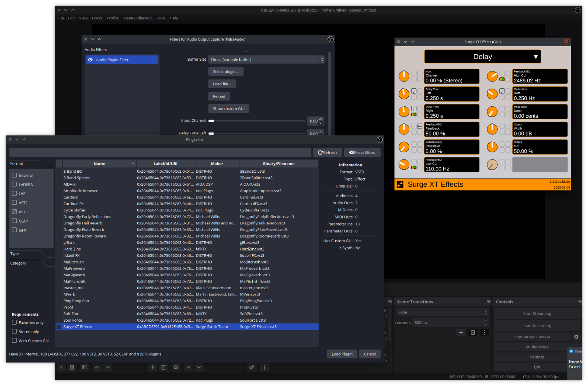
Task: Move scene up in Scenes toolbar
Action: click(97, 367)
